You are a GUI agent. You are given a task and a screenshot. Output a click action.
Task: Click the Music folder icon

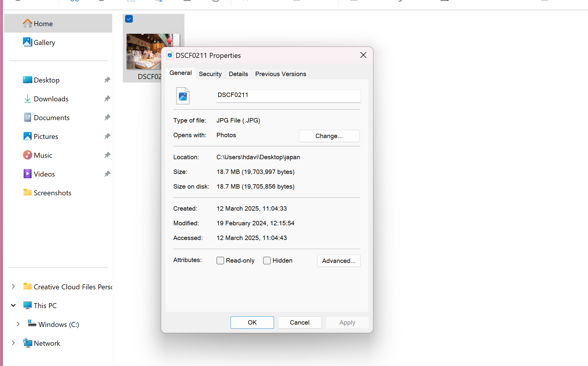point(27,155)
